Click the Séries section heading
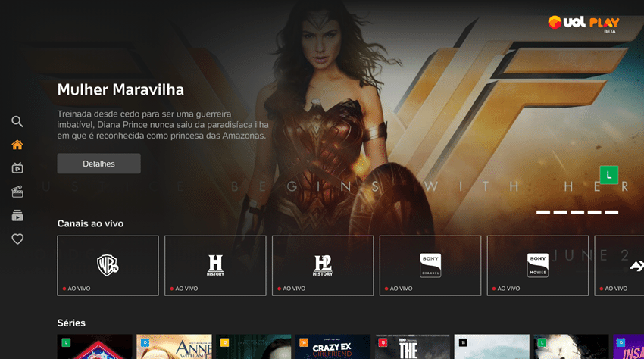The image size is (644, 359). [x=71, y=323]
